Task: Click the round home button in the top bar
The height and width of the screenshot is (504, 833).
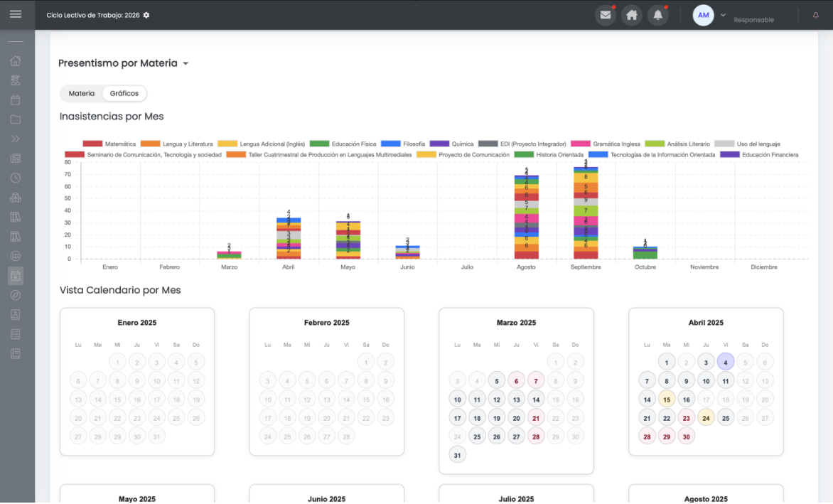Action: pos(632,15)
